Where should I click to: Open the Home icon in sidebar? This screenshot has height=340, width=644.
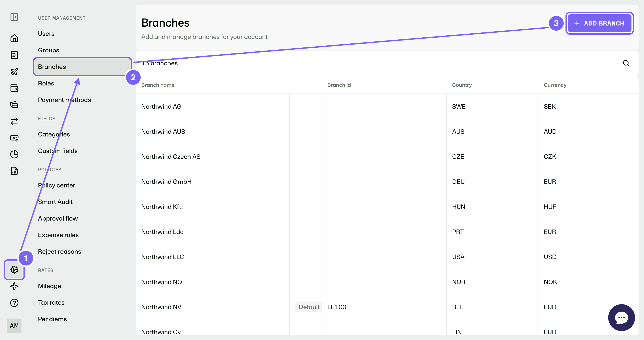click(14, 38)
